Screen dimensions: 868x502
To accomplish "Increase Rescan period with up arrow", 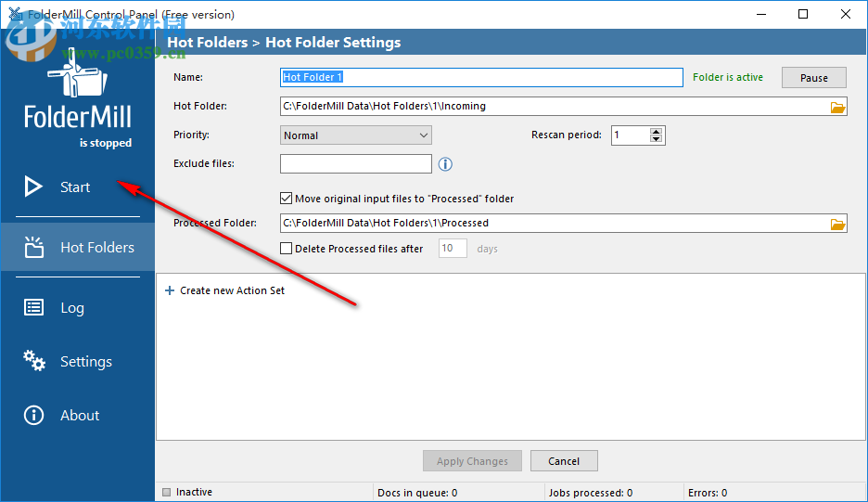I will pos(657,131).
